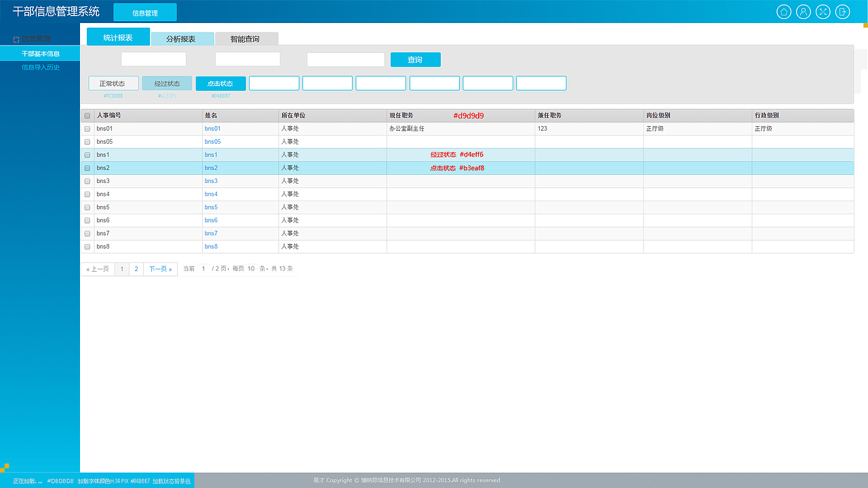Screen dimensions: 868x488
Task: Click the 现任职务 column header
Action: coord(461,116)
